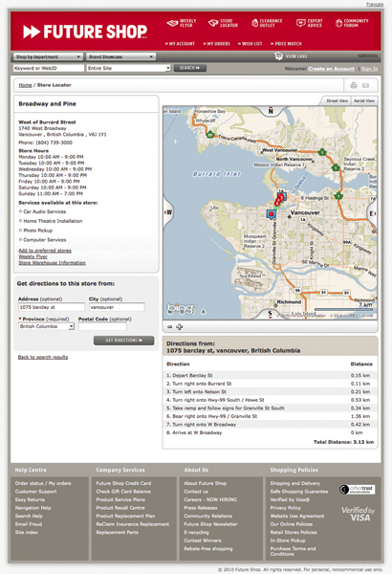Viewport: 392px width, 574px height.
Task: Open Careers - NOW HIRING footer link
Action: (x=210, y=499)
